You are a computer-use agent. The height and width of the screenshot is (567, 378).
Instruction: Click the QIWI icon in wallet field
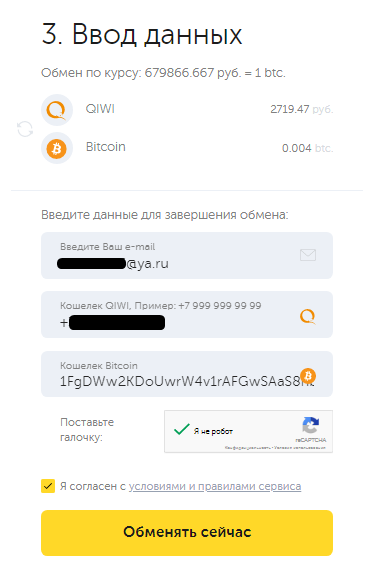[308, 316]
